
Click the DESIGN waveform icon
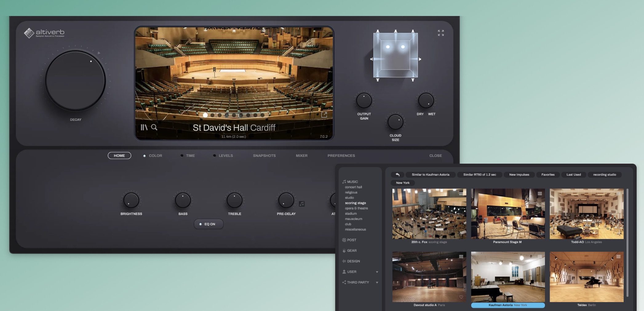(x=344, y=261)
